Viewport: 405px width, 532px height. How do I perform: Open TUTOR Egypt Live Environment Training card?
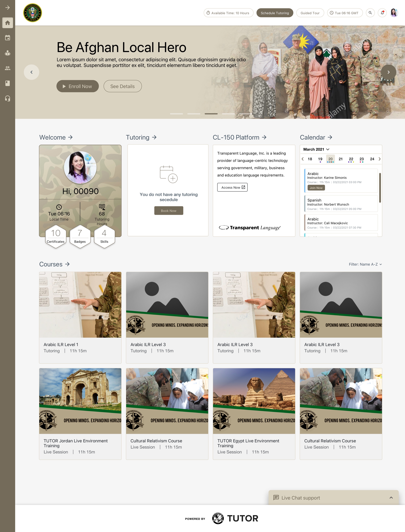254,414
